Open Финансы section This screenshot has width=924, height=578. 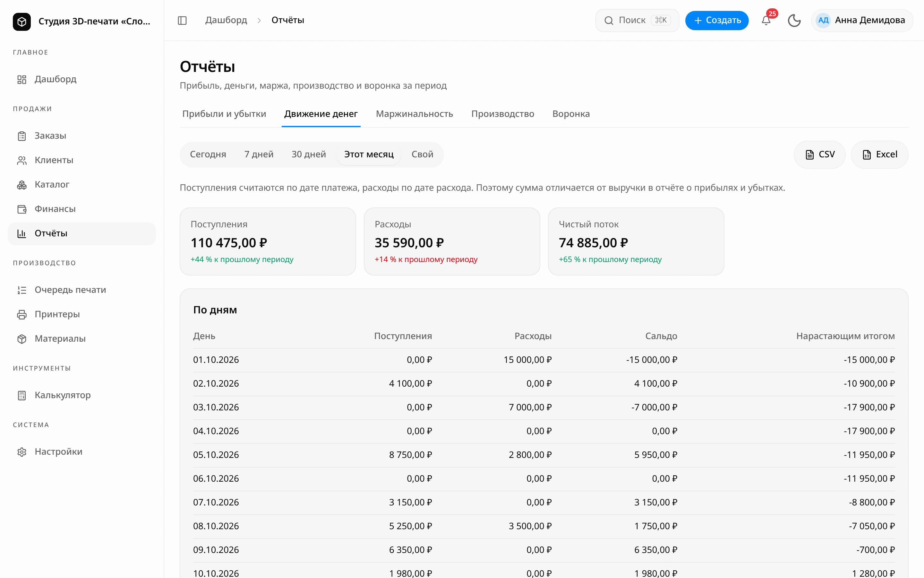[82, 209]
